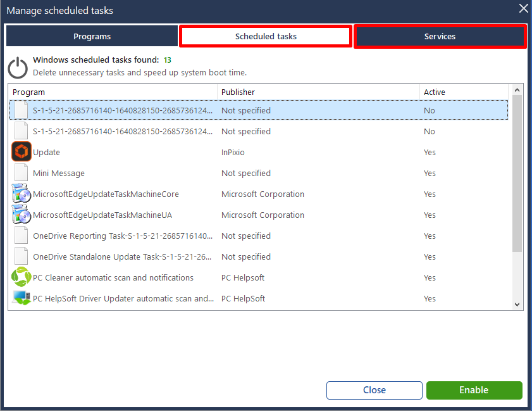Click "Yes" in the PC Cleaner row
The image size is (532, 411).
click(x=430, y=277)
